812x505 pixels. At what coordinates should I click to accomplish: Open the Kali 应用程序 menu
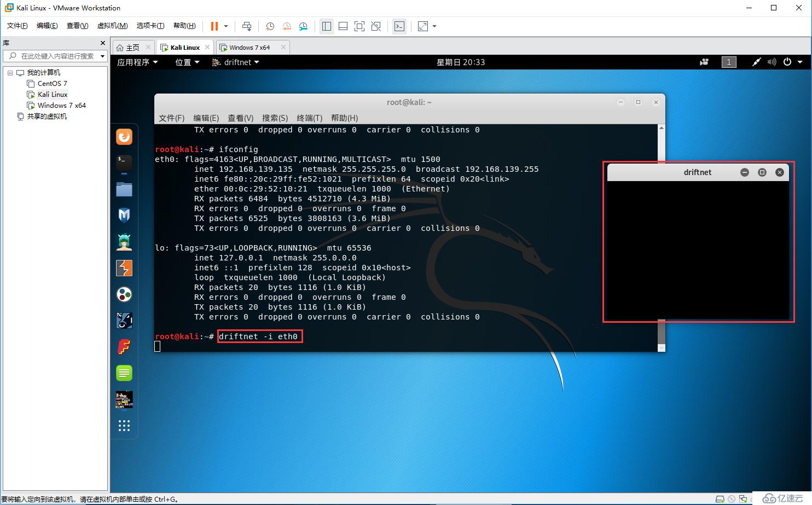(x=137, y=62)
